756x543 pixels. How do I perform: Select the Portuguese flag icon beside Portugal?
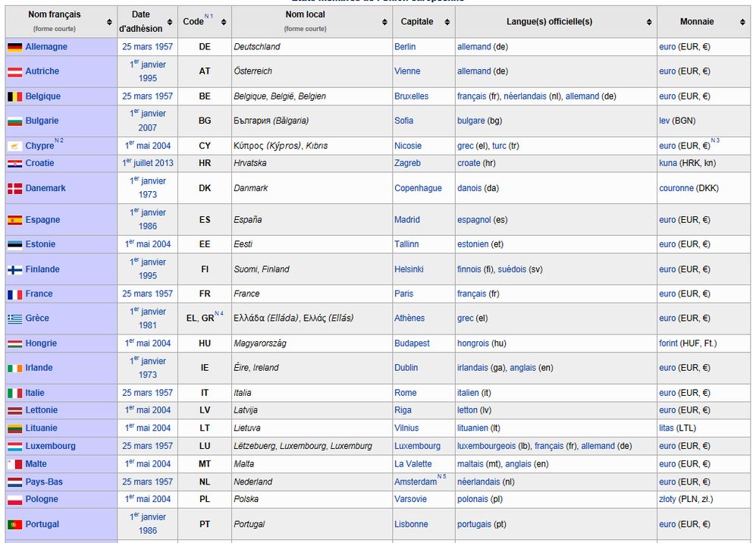click(x=15, y=525)
